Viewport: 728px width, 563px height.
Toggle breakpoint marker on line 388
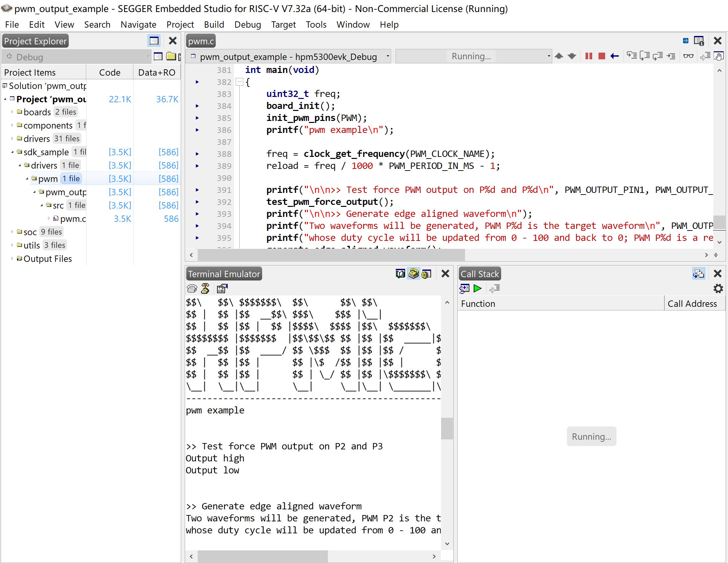tap(197, 154)
